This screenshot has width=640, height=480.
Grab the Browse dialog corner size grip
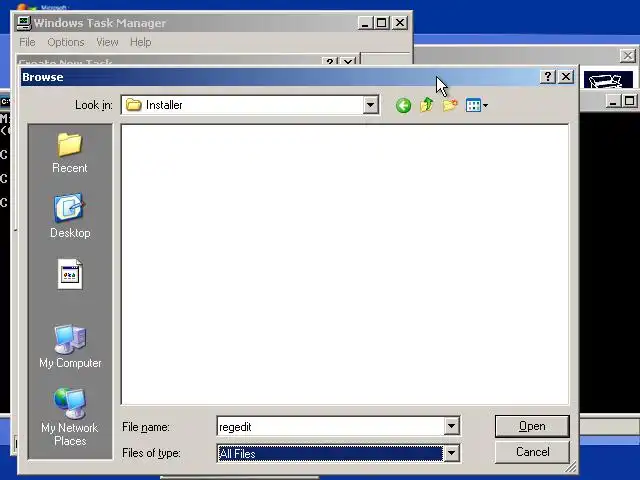[x=571, y=467]
